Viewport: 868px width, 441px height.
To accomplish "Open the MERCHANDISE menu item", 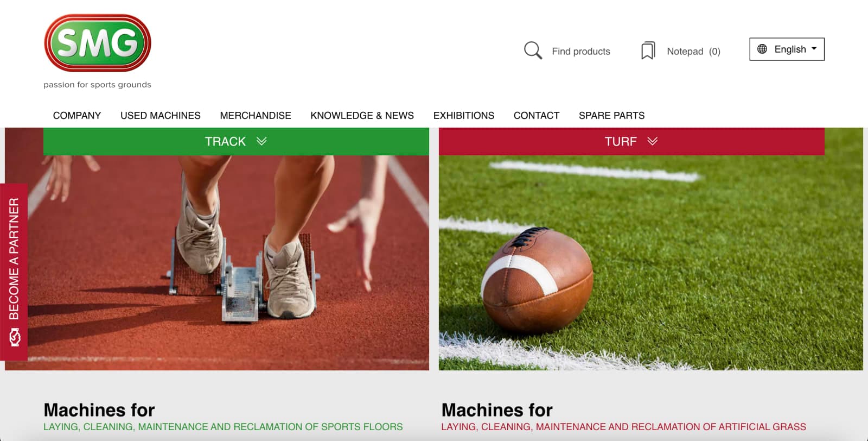I will 256,115.
